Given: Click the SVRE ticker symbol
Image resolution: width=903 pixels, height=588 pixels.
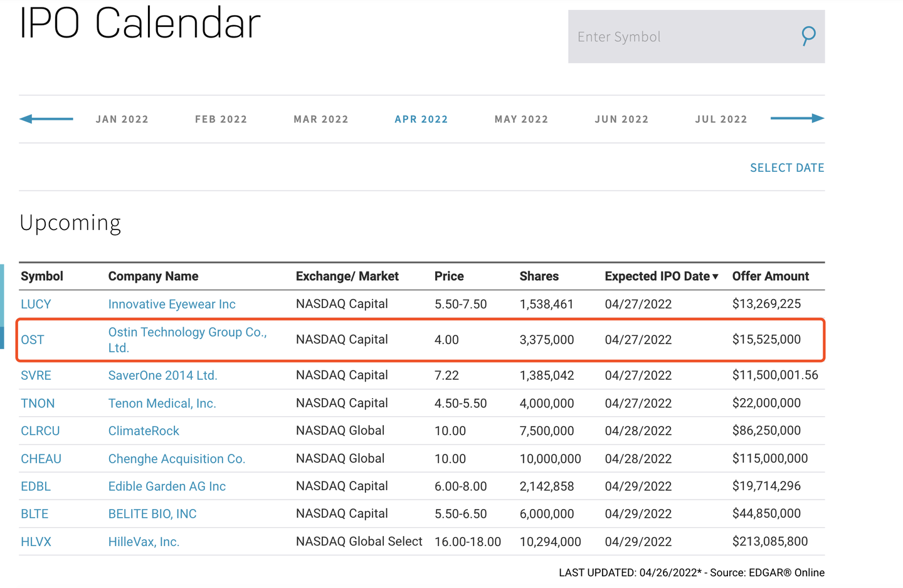Looking at the screenshot, I should (36, 375).
